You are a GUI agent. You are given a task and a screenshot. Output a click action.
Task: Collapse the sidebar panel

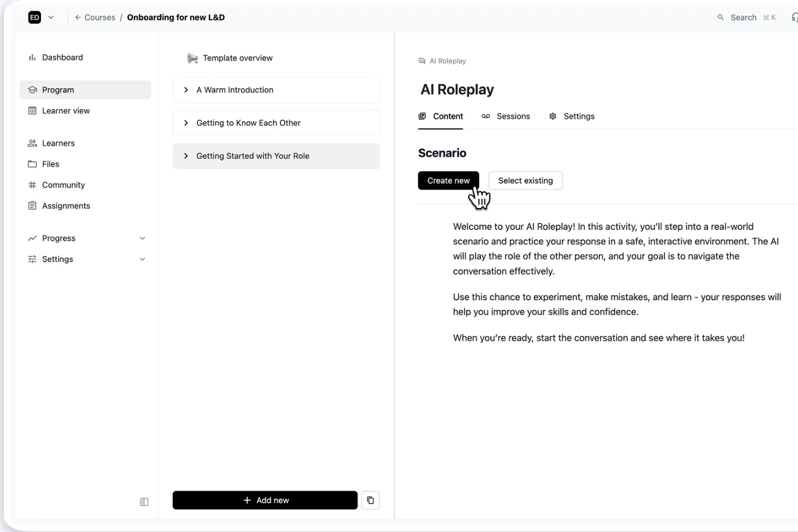point(144,501)
